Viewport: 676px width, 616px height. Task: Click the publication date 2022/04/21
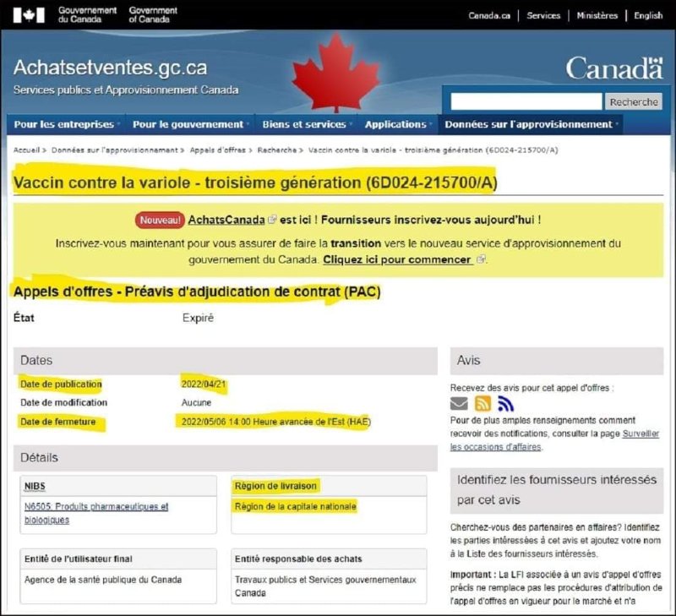(x=204, y=384)
